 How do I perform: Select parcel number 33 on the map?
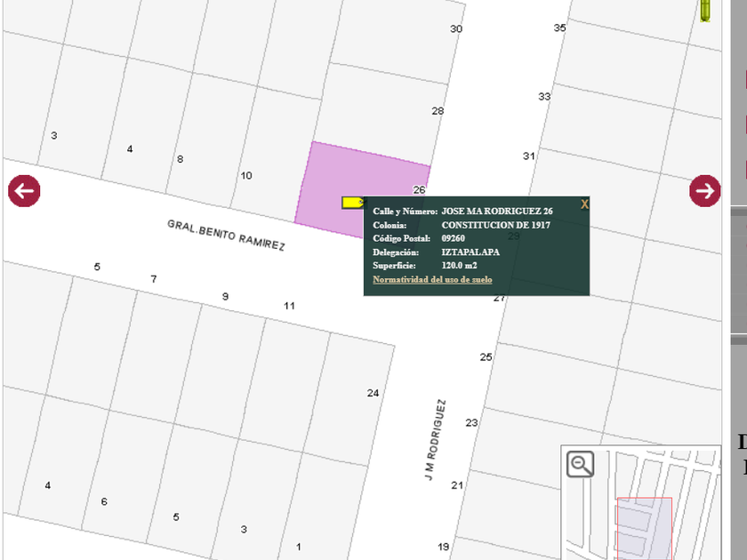[x=544, y=97]
